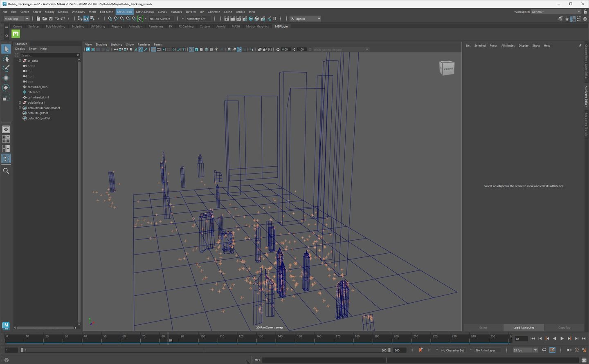The width and height of the screenshot is (589, 364).
Task: Click the Save Scene icon
Action: click(50, 19)
